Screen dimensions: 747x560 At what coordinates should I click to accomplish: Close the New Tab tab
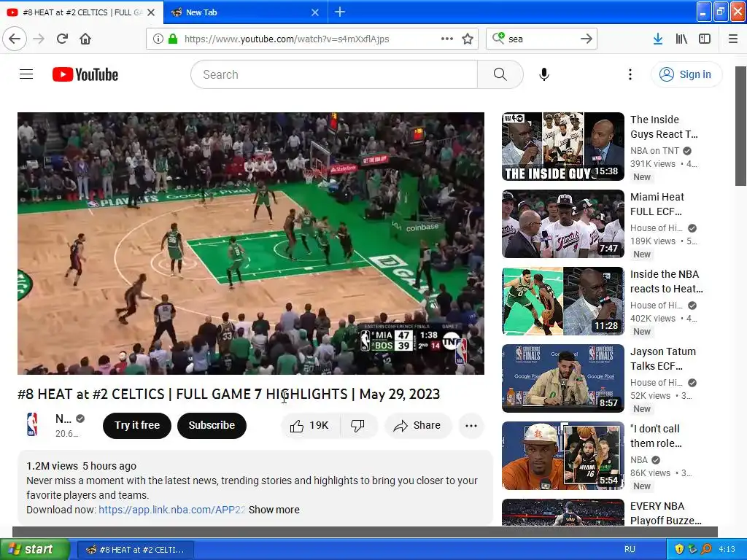[315, 12]
